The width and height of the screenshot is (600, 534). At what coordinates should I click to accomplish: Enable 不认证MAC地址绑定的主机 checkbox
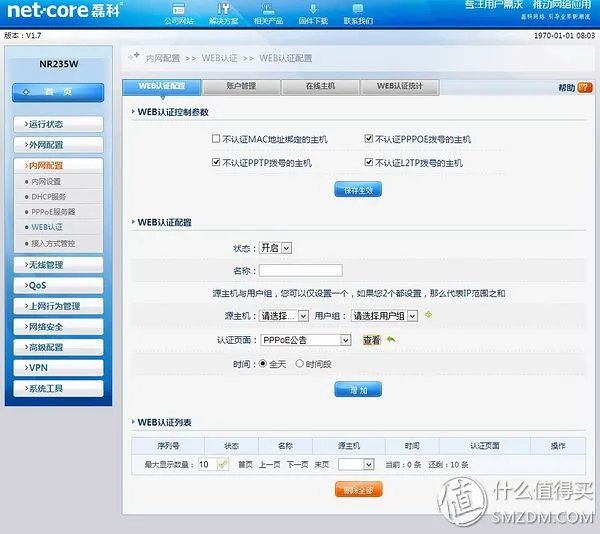pos(216,138)
